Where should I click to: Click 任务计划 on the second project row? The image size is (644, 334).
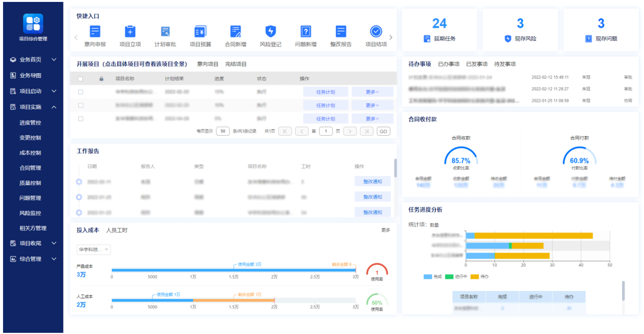tap(326, 105)
